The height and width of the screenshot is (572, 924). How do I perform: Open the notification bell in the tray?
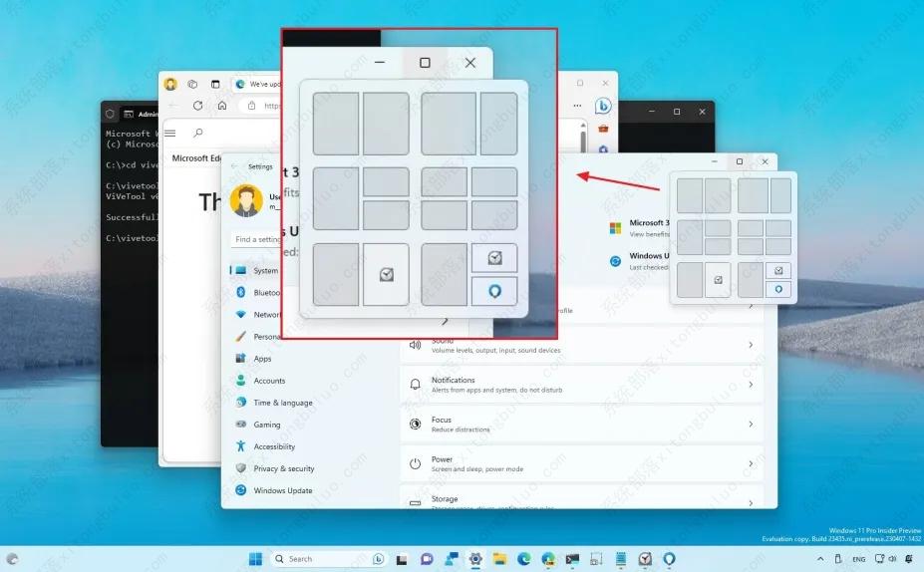point(910,558)
